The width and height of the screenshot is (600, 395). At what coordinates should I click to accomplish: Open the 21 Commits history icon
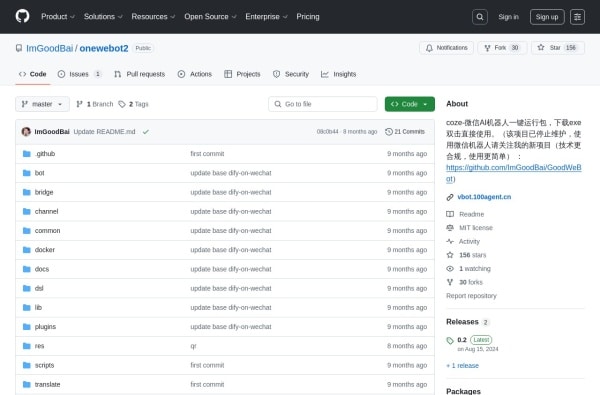(x=389, y=132)
